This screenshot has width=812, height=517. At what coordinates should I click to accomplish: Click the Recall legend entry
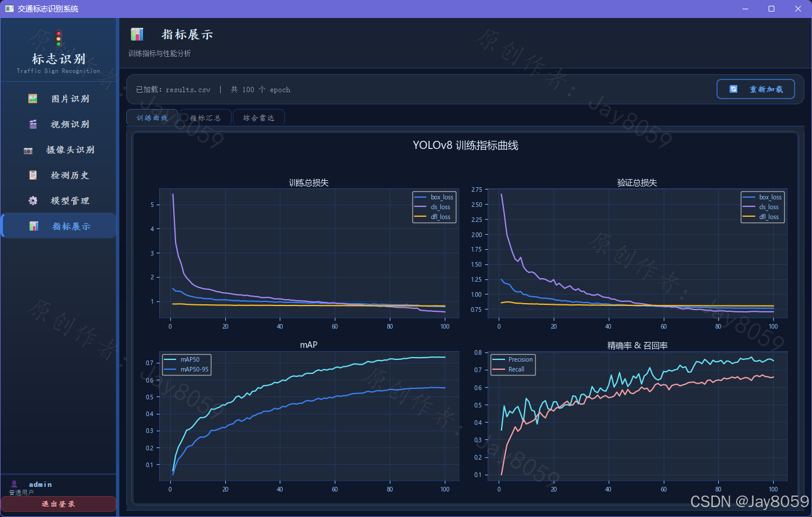pos(509,369)
